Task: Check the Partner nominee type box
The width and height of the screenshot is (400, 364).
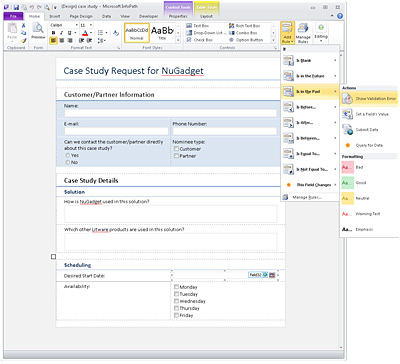Action: point(176,156)
